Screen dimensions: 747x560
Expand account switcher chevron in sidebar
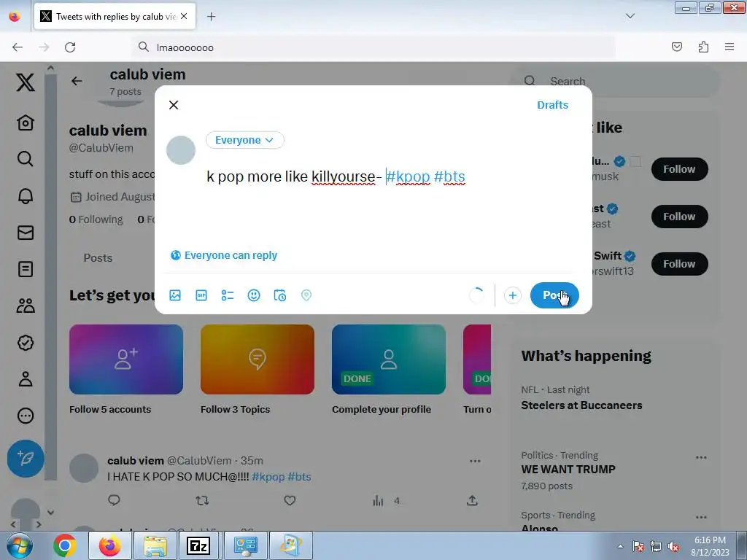[50, 513]
